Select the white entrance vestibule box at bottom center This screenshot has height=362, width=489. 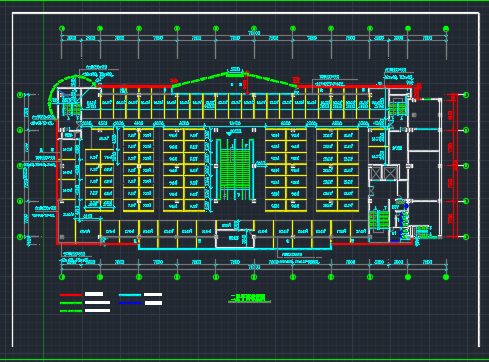point(235,238)
